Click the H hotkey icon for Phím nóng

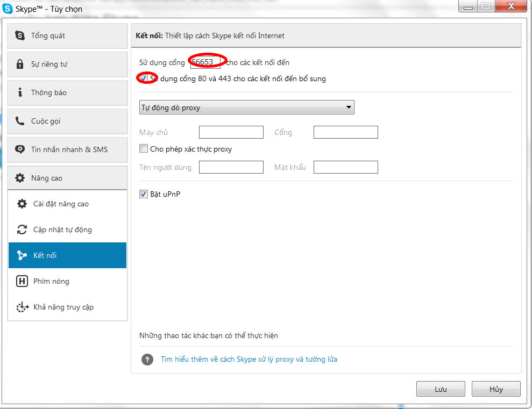click(22, 281)
